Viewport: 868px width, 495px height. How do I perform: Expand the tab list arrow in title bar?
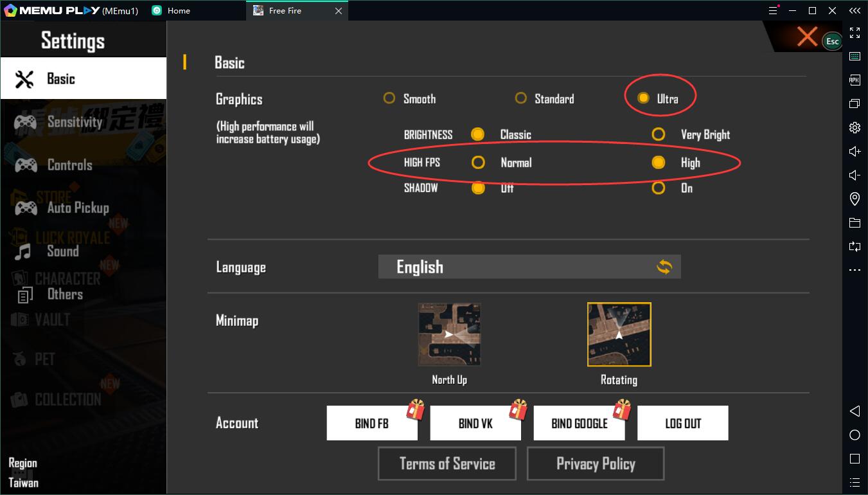(x=854, y=10)
